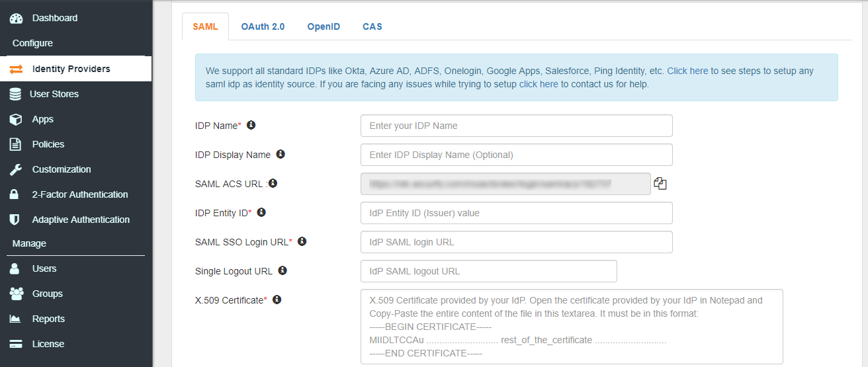Screen dimensions: 868x367
Task: Click the 2-Factor Authentication lock icon
Action: (x=15, y=194)
